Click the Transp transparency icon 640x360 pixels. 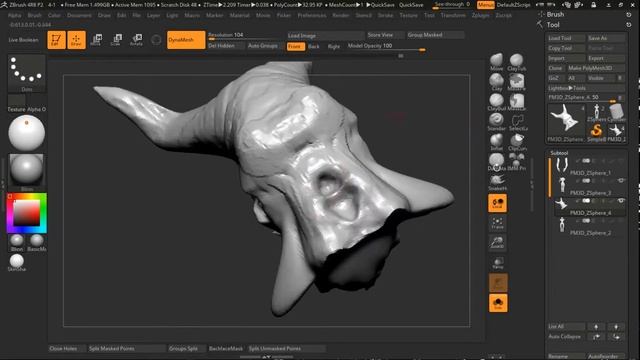pyautogui.click(x=498, y=263)
